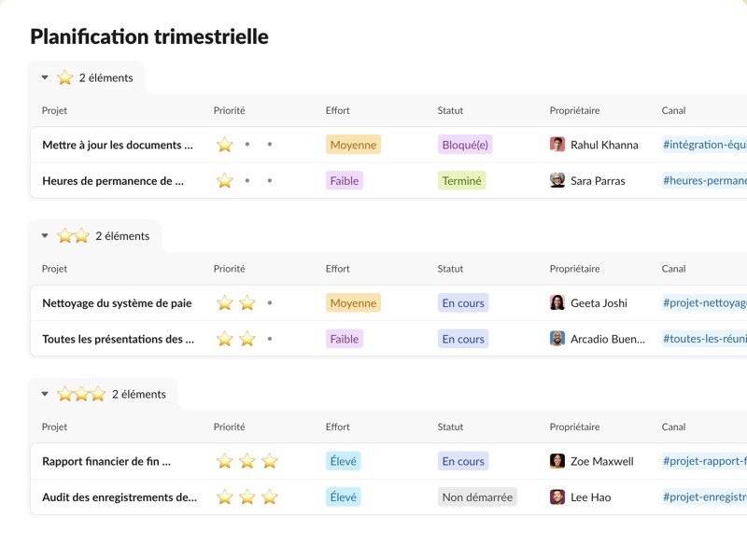This screenshot has width=747, height=560.
Task: Toggle the third priority star for Nettoyage du système de paie
Action: pos(269,302)
